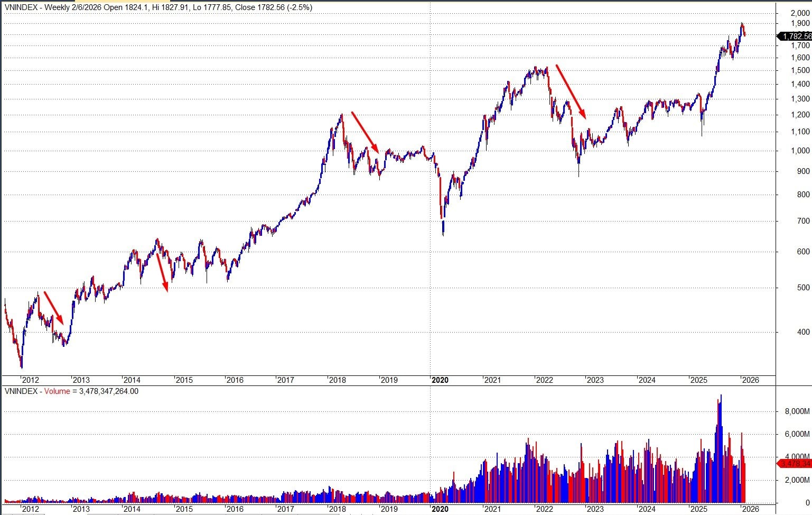Click the March 2020 crash low candle

coord(443,228)
